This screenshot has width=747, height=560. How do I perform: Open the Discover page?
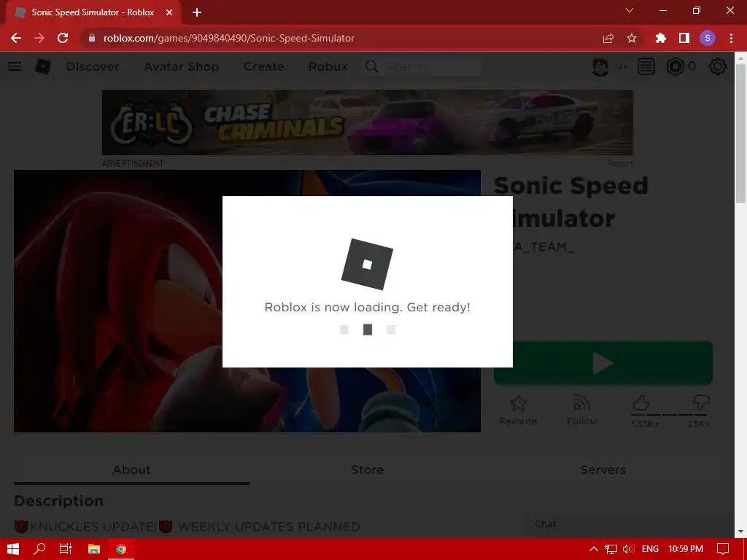[93, 66]
